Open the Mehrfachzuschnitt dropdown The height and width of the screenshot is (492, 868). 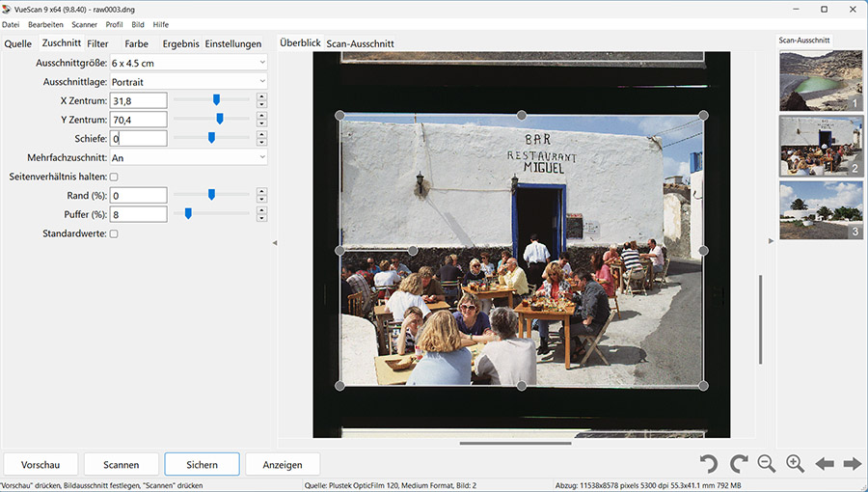[x=188, y=157]
